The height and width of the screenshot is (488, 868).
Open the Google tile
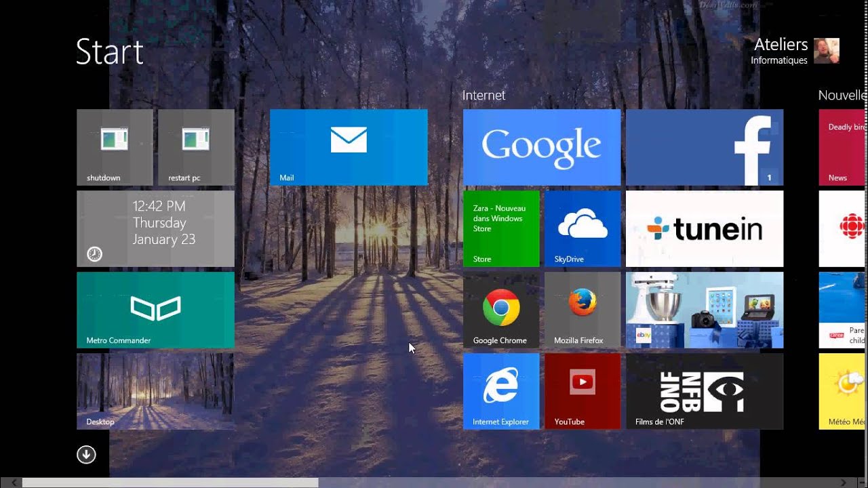point(542,147)
